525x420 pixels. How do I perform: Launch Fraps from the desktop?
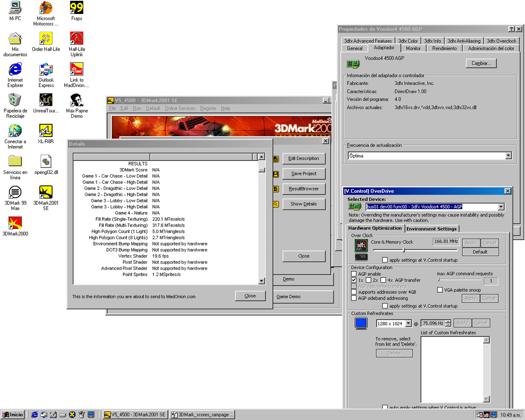(77, 10)
